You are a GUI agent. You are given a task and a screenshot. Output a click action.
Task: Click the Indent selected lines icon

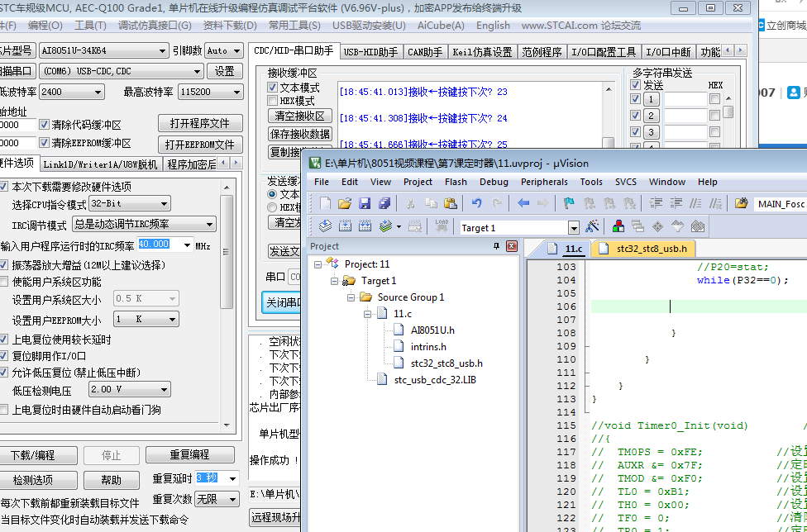[656, 203]
